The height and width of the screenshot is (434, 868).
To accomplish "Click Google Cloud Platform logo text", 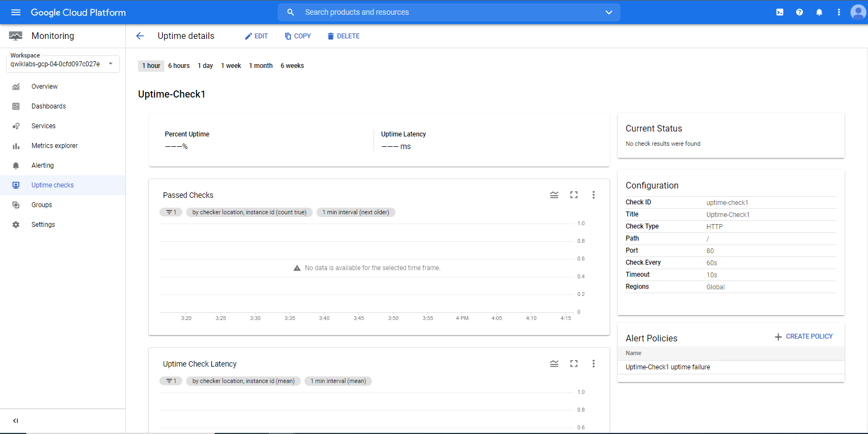I will 78,12.
